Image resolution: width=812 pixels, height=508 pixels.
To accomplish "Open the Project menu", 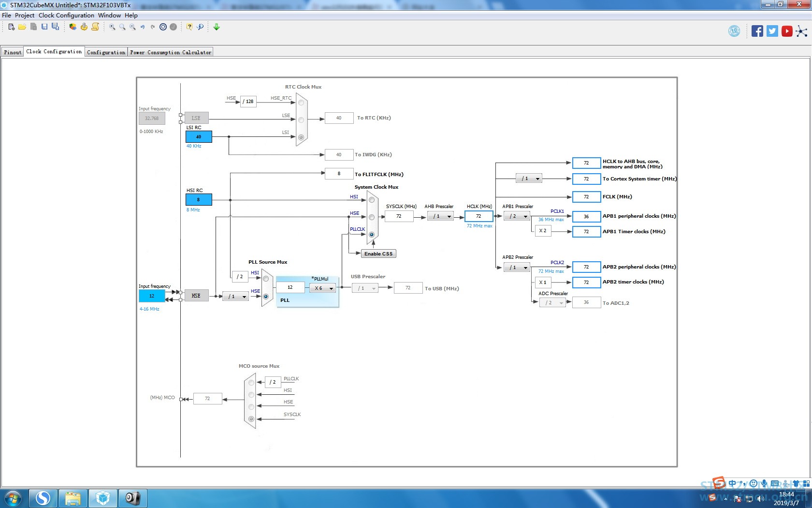I will (25, 15).
